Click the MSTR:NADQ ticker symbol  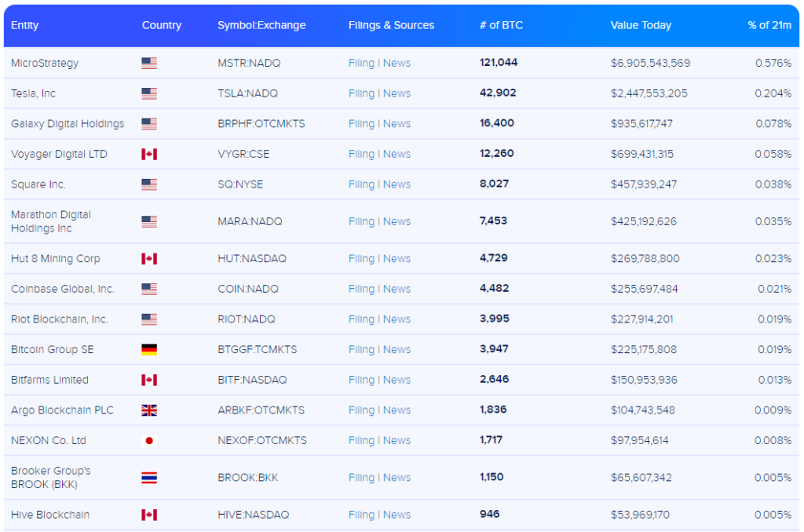coord(247,63)
